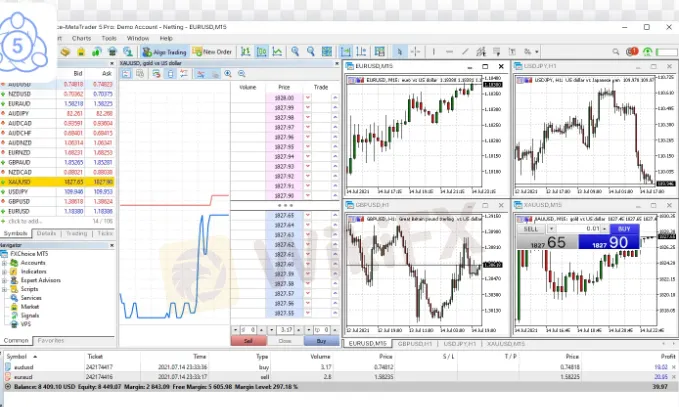
Task: Open the globe search toolbar icon
Action: click(128, 52)
